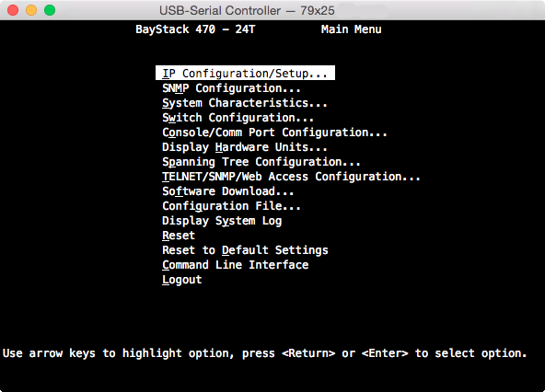Close the terminal window with red button

[13, 10]
